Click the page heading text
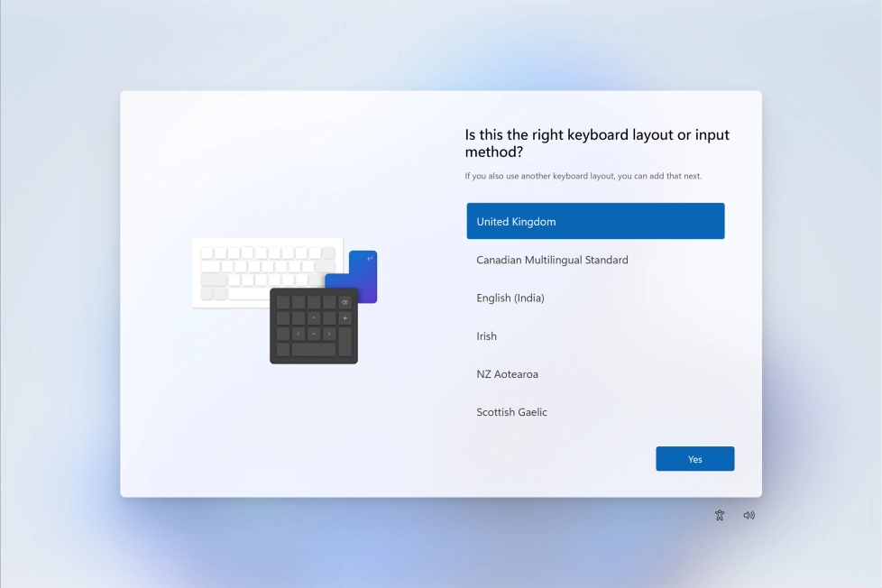 pos(595,142)
